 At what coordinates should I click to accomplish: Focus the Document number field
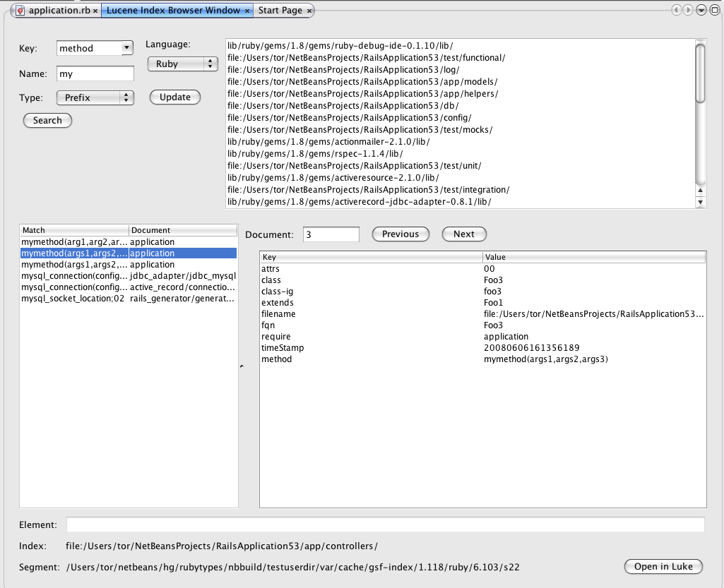(x=331, y=234)
